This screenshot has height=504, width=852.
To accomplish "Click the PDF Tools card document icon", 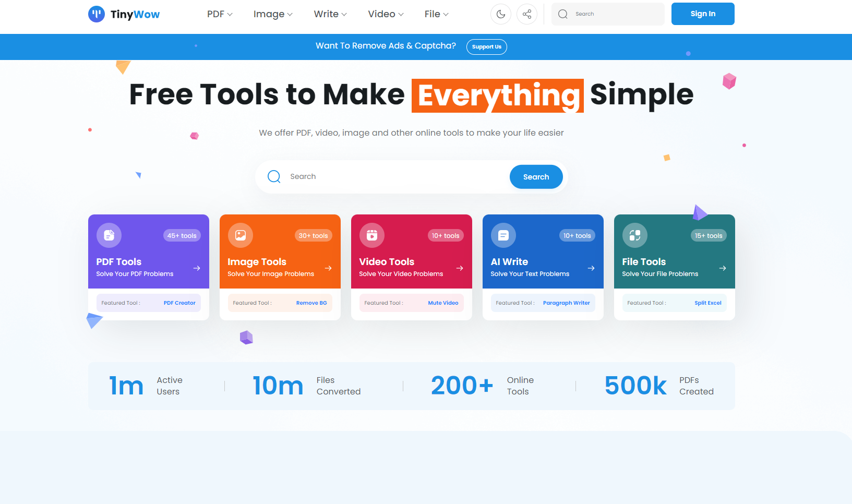I will [109, 235].
